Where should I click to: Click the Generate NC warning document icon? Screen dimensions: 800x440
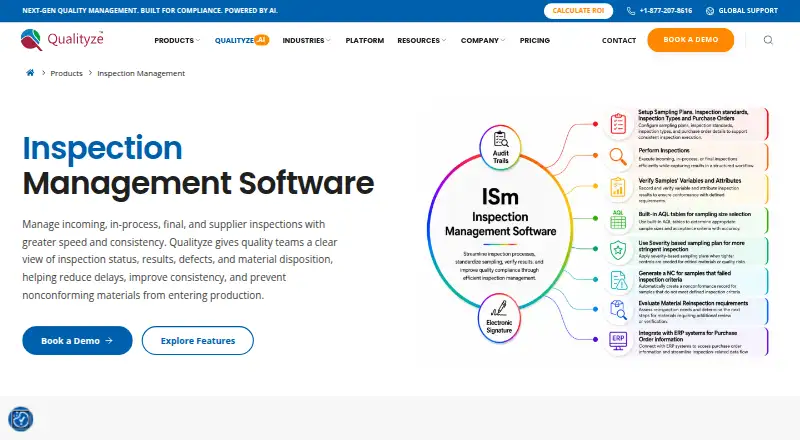click(618, 280)
